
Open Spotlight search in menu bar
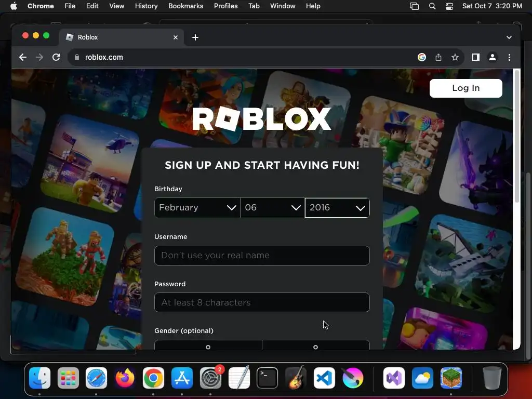pos(432,6)
